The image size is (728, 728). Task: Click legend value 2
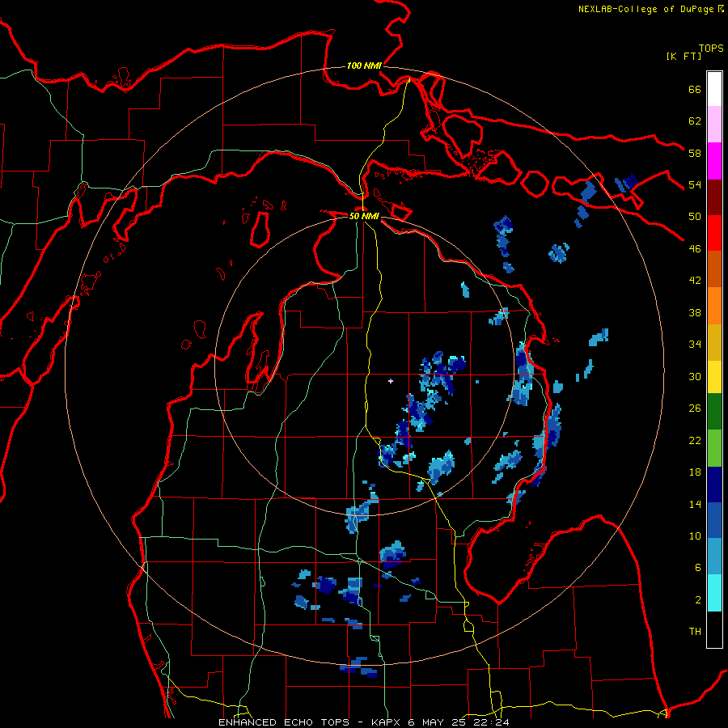(698, 600)
